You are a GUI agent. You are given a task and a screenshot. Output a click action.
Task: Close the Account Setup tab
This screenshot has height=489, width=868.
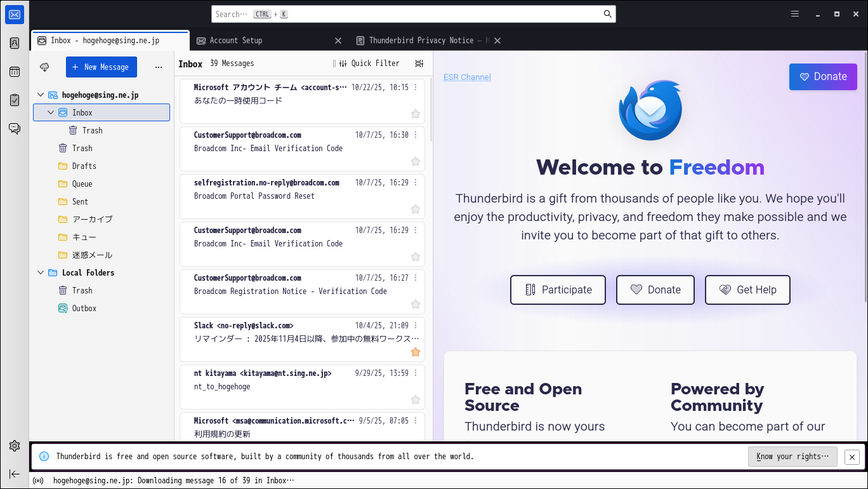point(338,41)
